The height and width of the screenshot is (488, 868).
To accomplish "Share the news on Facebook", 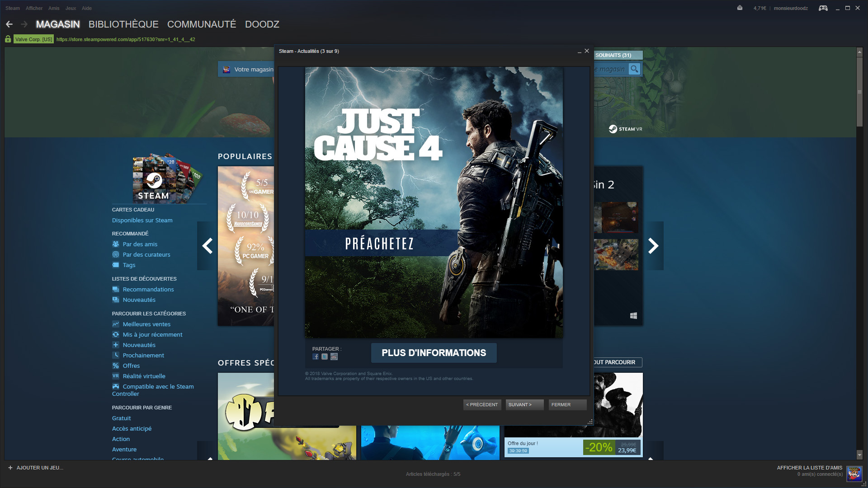I will [316, 357].
